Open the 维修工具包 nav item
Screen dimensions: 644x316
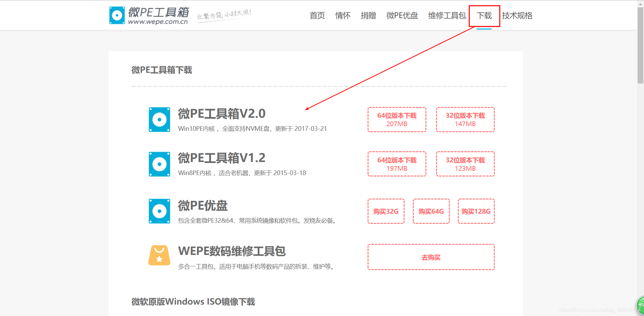click(x=447, y=15)
